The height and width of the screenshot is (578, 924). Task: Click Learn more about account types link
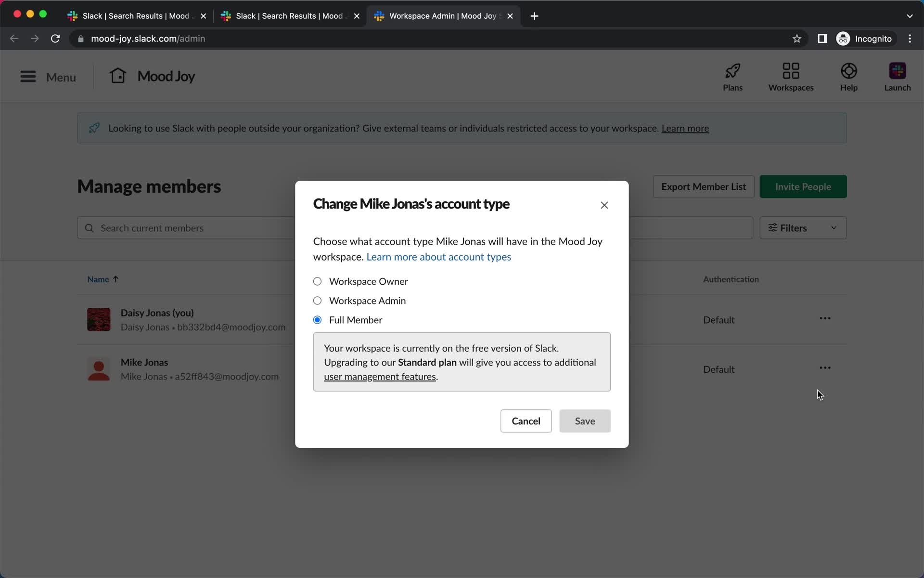(x=438, y=256)
